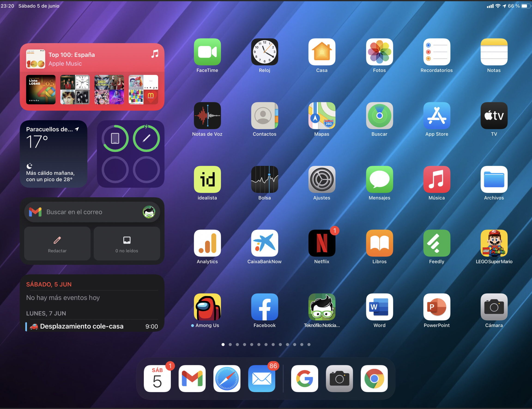
Task: Tap the Gmail account avatar in the widget
Action: (149, 212)
